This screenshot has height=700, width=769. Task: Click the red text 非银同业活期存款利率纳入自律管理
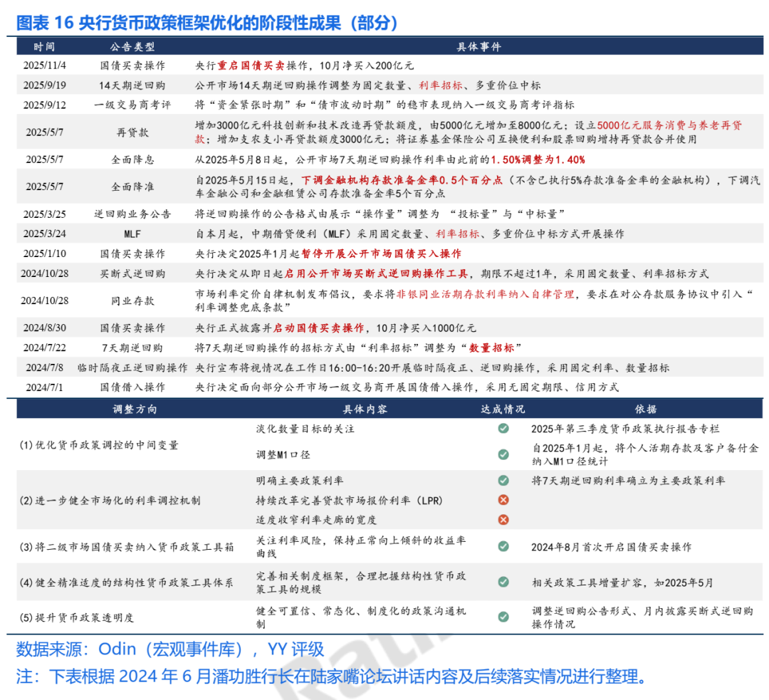[x=485, y=294]
